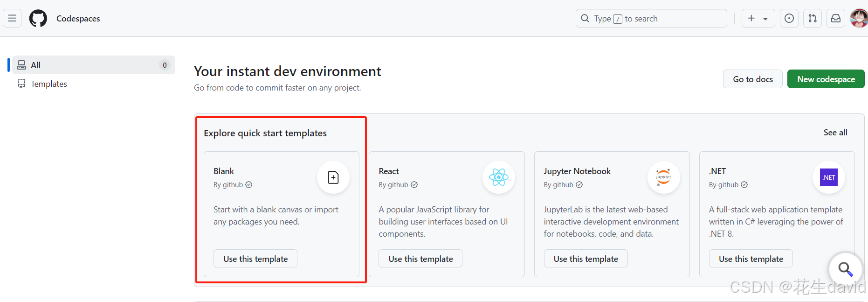The image size is (868, 302).
Task: Open the Pull requests icon in header
Action: pos(813,18)
